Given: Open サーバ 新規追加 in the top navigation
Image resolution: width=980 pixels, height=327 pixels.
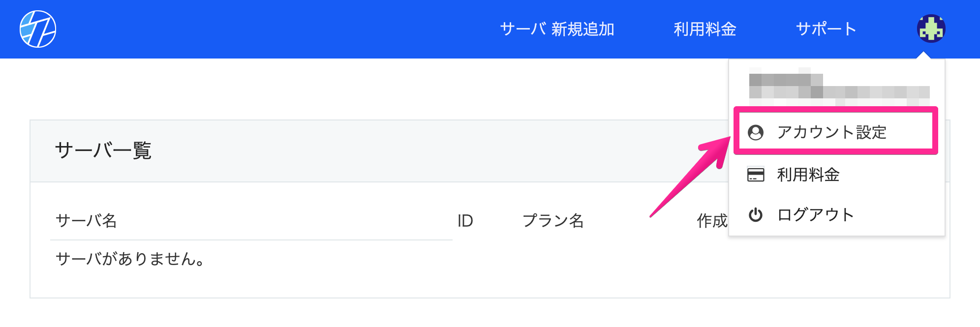Looking at the screenshot, I should tap(557, 29).
